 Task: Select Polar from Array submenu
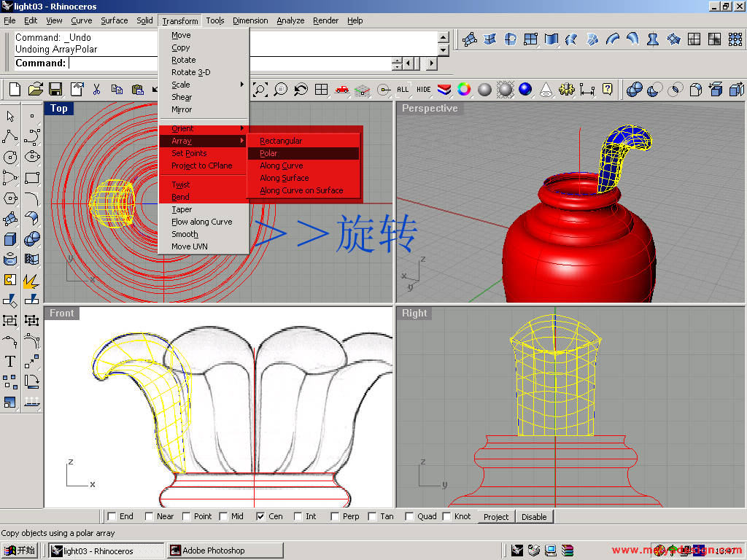pos(268,153)
